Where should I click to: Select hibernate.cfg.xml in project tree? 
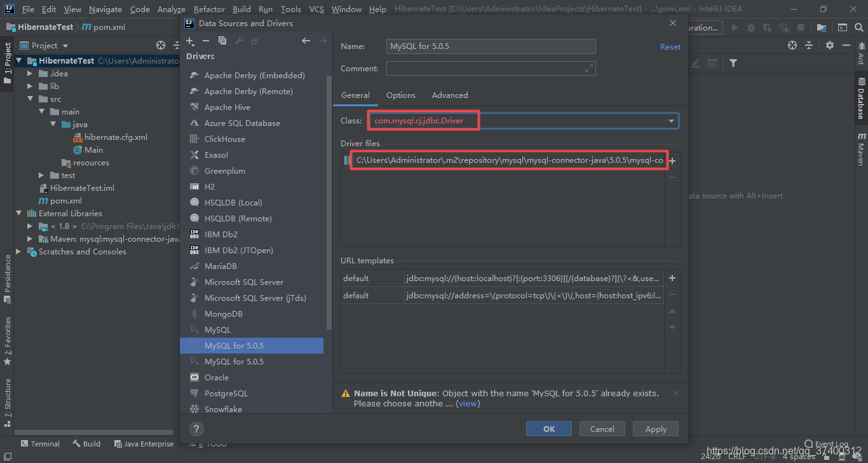116,137
